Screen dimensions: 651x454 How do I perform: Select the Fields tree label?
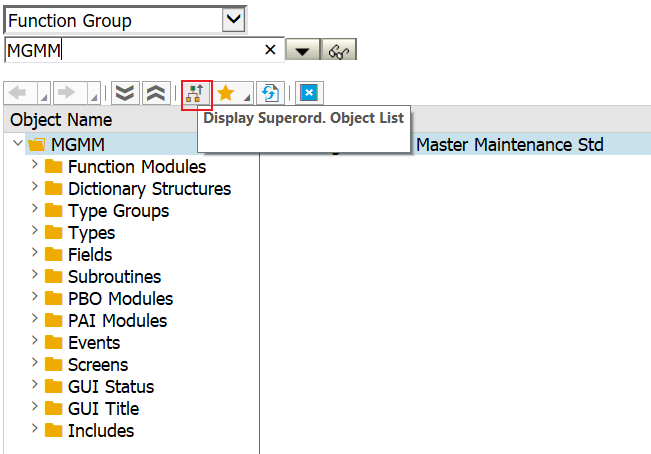coord(90,255)
